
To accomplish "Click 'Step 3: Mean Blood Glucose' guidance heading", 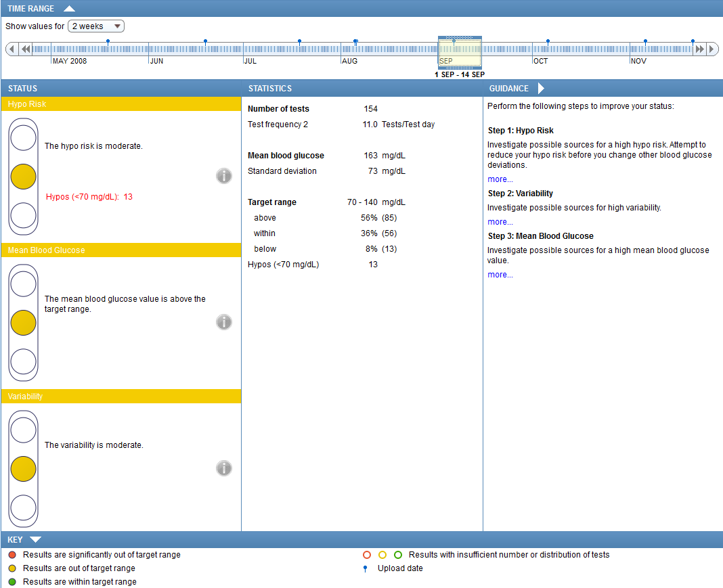I will [541, 236].
